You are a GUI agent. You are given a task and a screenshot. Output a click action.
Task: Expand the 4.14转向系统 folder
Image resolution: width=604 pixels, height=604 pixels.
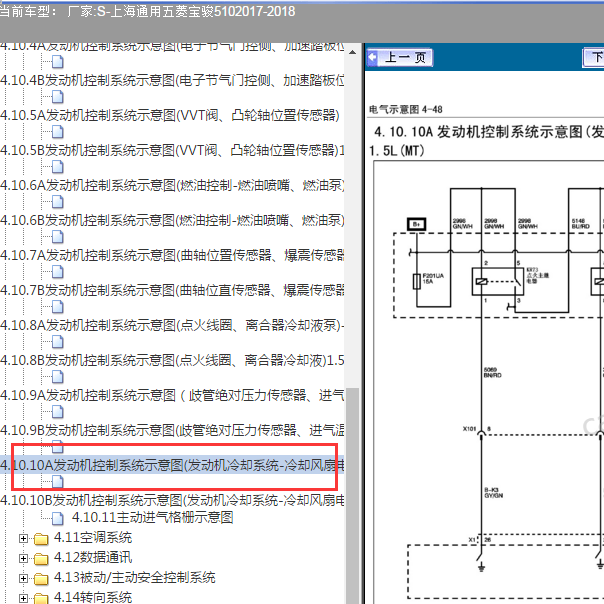(23, 599)
